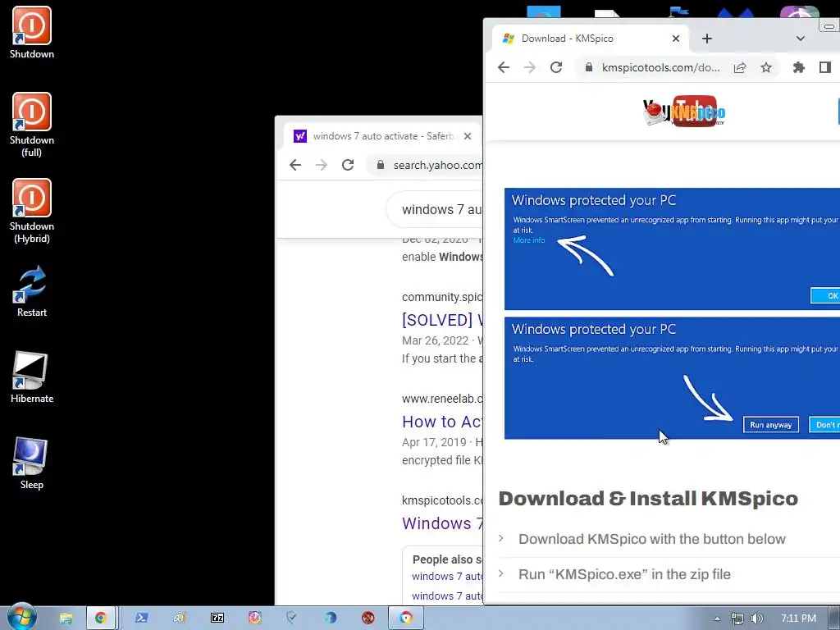Open the blue globe app in taskbar
This screenshot has width=840, height=630.
pos(330,619)
